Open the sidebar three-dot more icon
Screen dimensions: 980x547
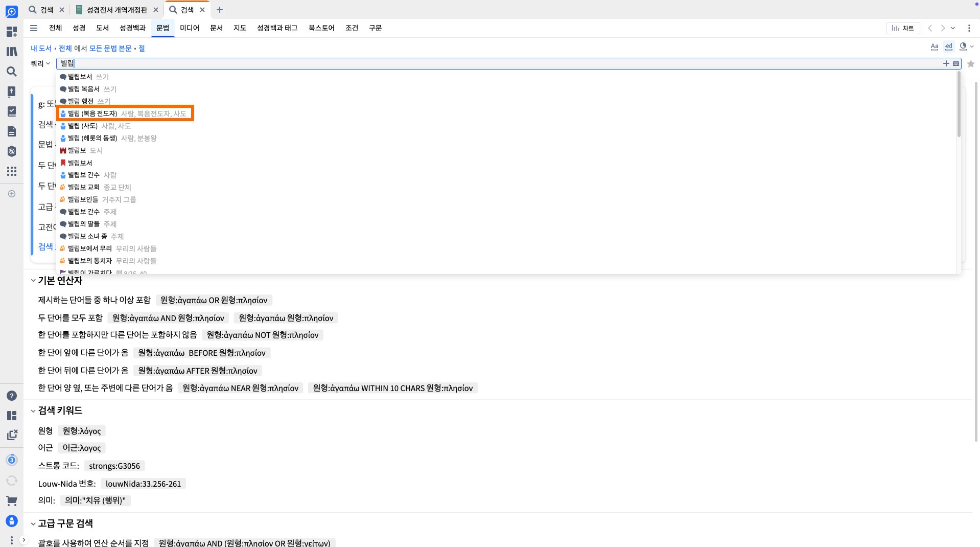[x=11, y=540]
